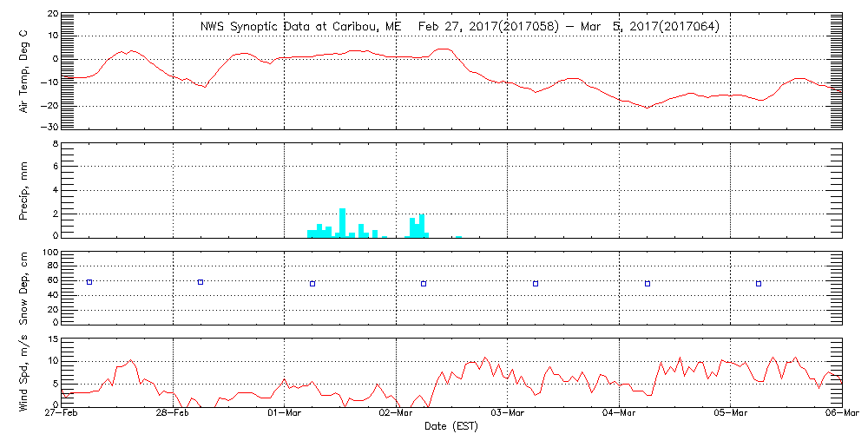This screenshot has height=434, width=868.
Task: Select the snow depth square on 01-Mar
Action: 312,284
